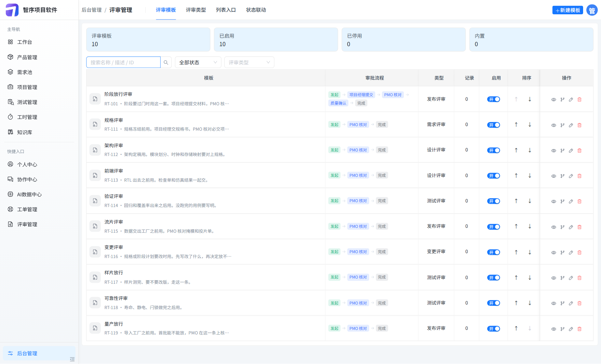Switch to the 评审类型 tab

[x=196, y=10]
